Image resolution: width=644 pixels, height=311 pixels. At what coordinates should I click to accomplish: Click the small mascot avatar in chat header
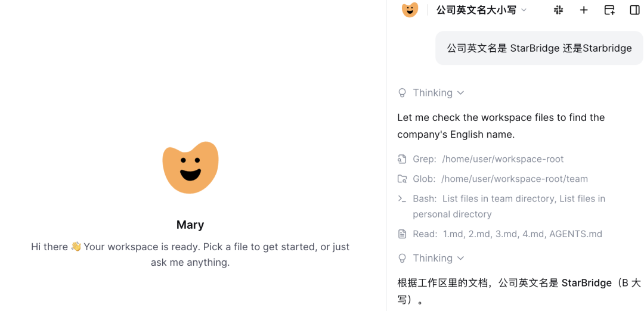(x=410, y=10)
